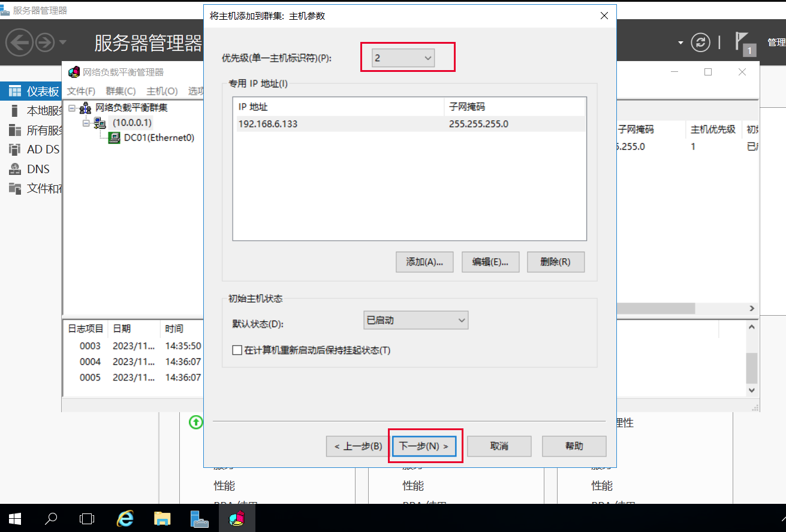Open taskbar search magnifier icon

click(x=52, y=518)
